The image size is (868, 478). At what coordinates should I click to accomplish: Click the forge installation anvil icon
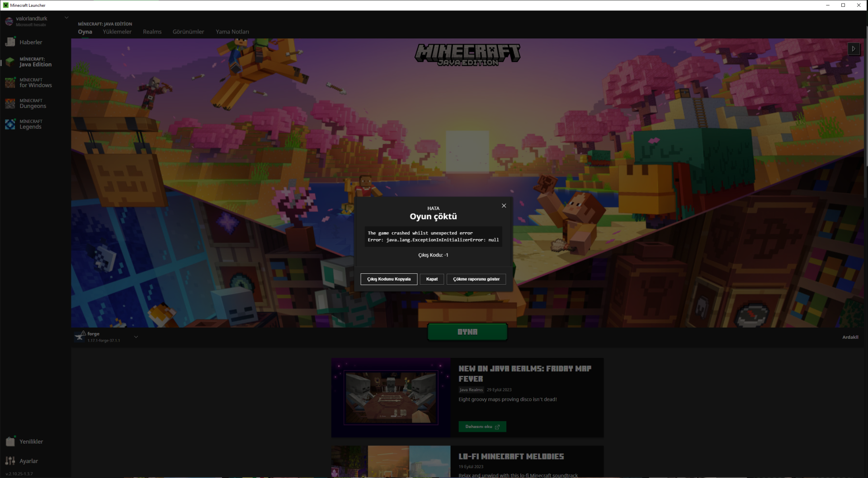point(80,337)
